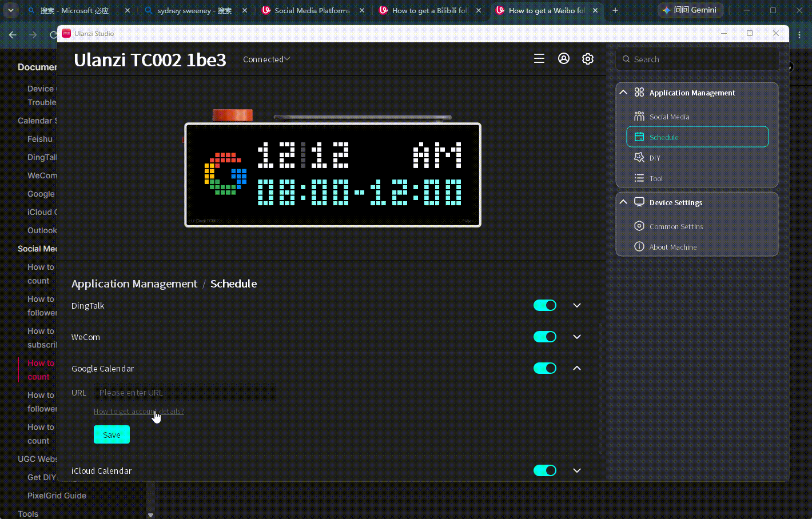Expand the WeCom section chevron
The width and height of the screenshot is (812, 519).
[577, 337]
